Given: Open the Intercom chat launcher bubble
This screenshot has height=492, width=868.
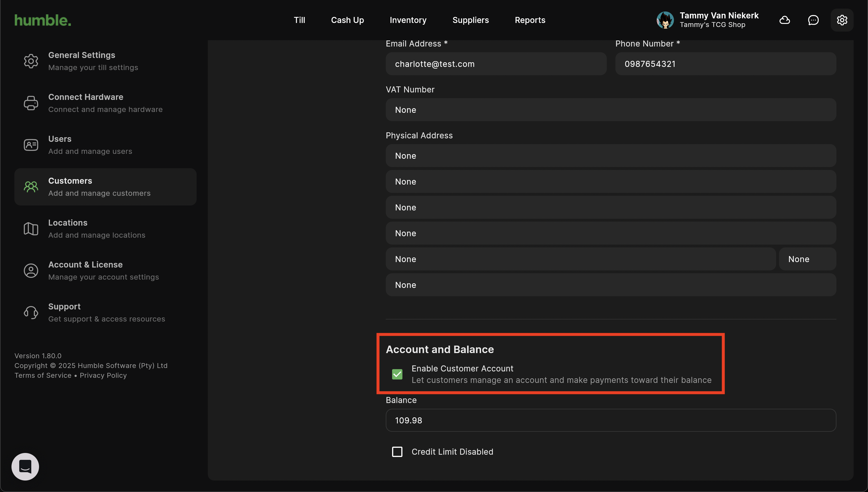Looking at the screenshot, I should point(25,467).
